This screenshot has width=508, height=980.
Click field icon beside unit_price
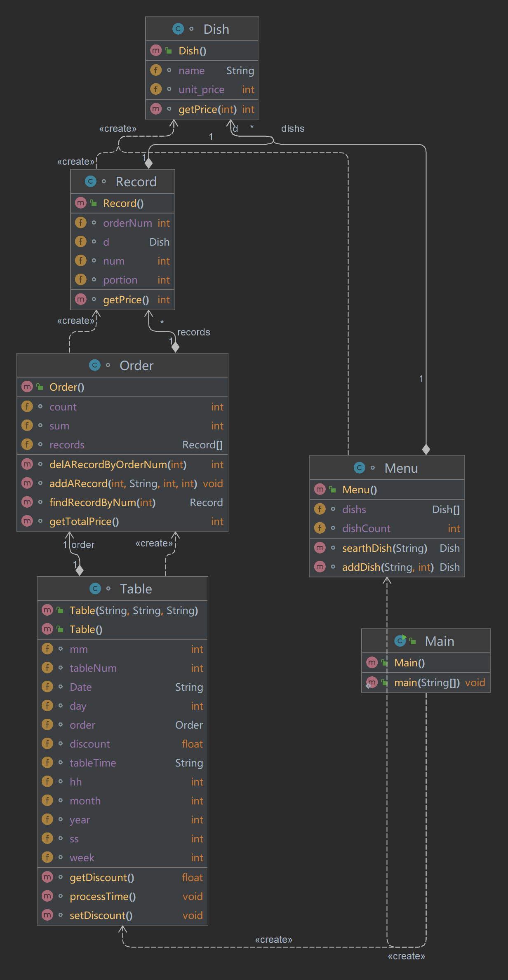pos(156,89)
